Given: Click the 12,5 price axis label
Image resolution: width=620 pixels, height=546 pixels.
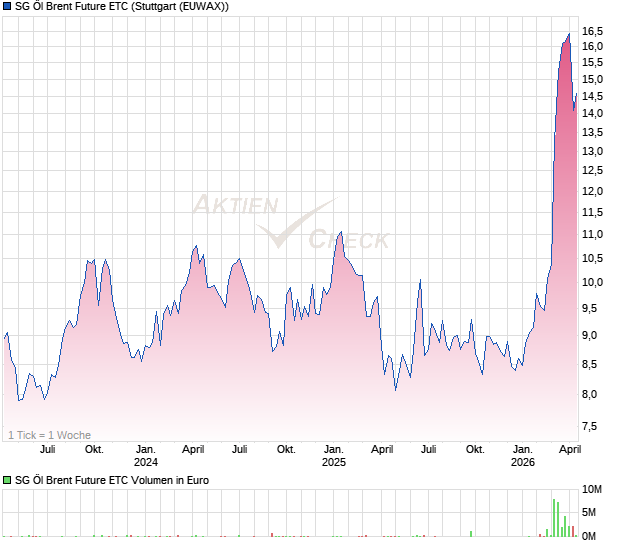Looking at the screenshot, I should point(592,171).
